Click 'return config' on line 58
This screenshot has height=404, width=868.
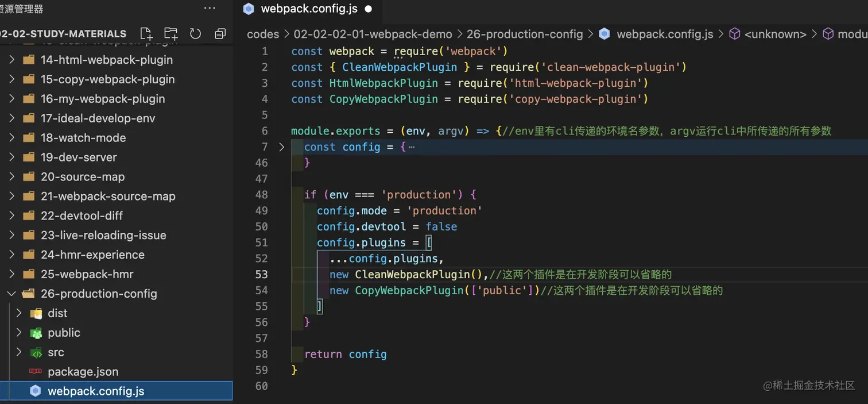coord(345,355)
